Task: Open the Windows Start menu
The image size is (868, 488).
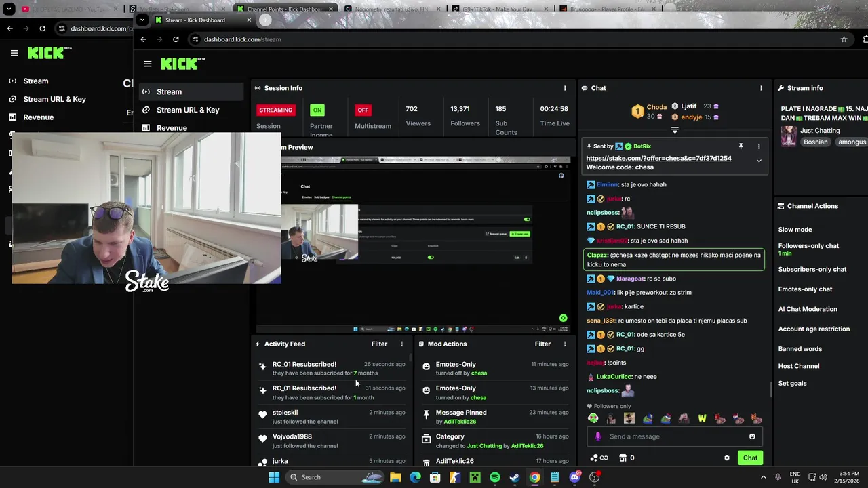Action: pos(274,477)
